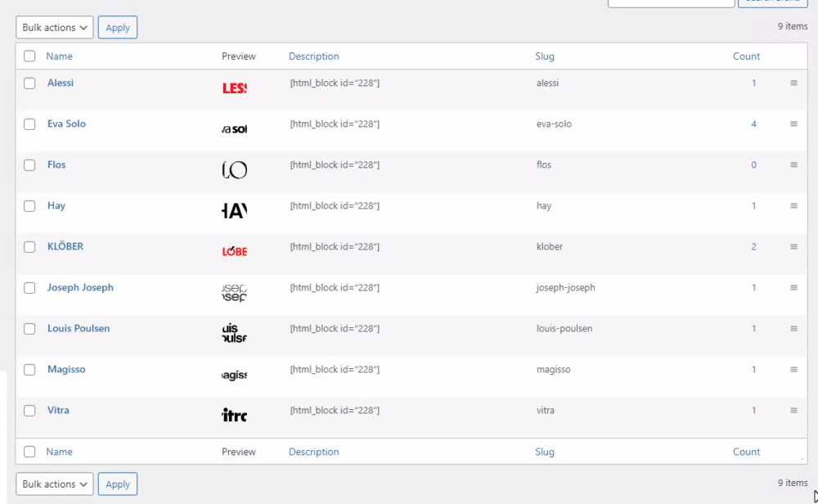
Task: Check the Hay row checkbox
Action: pos(29,206)
